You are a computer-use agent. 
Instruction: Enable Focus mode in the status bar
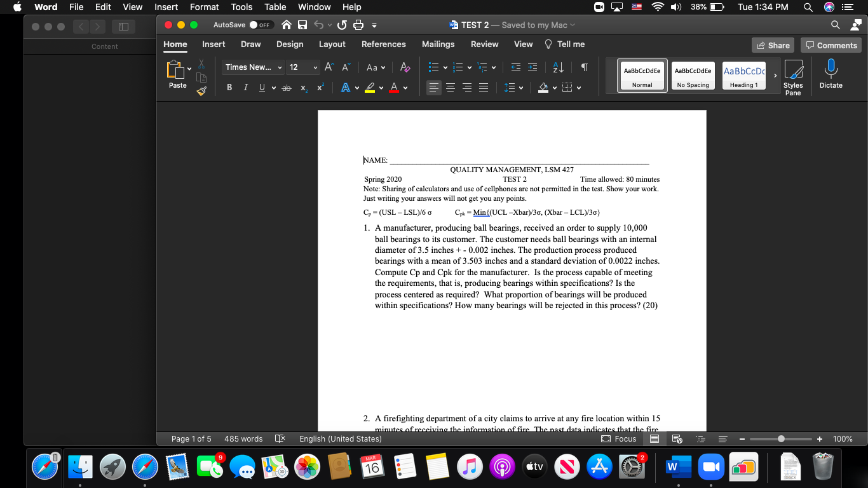[x=619, y=438]
